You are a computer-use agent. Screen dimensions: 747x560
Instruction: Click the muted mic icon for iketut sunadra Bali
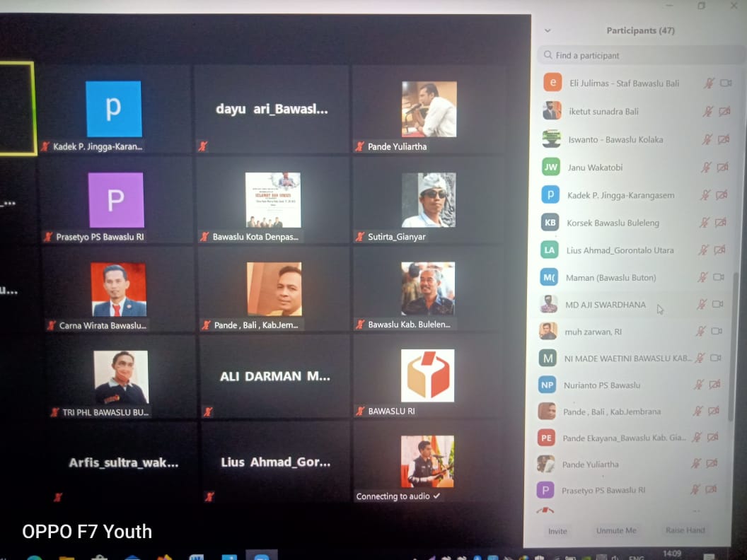[x=707, y=112]
